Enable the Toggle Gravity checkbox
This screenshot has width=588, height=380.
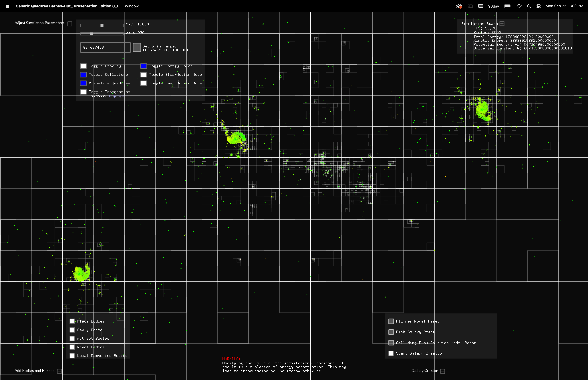83,66
